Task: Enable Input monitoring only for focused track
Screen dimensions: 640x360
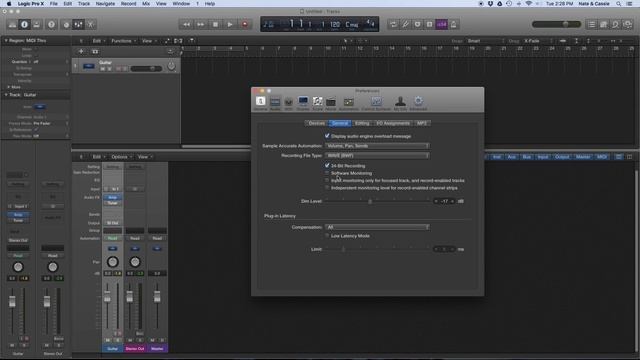Action: tap(327, 180)
